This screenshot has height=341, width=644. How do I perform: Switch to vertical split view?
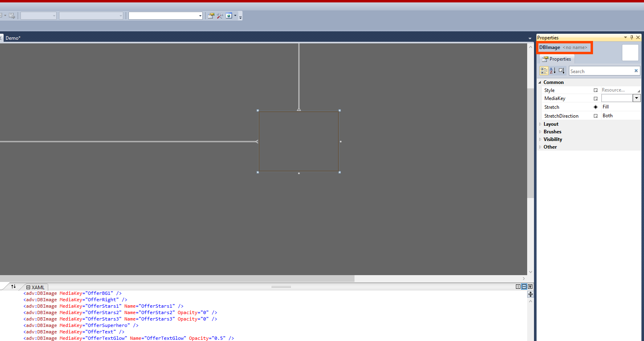(x=518, y=286)
